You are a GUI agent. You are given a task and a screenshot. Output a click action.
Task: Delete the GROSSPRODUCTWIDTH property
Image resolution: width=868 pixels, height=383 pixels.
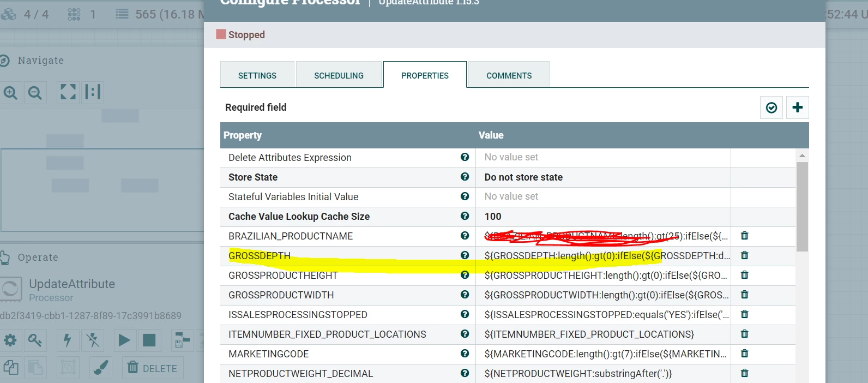click(744, 295)
